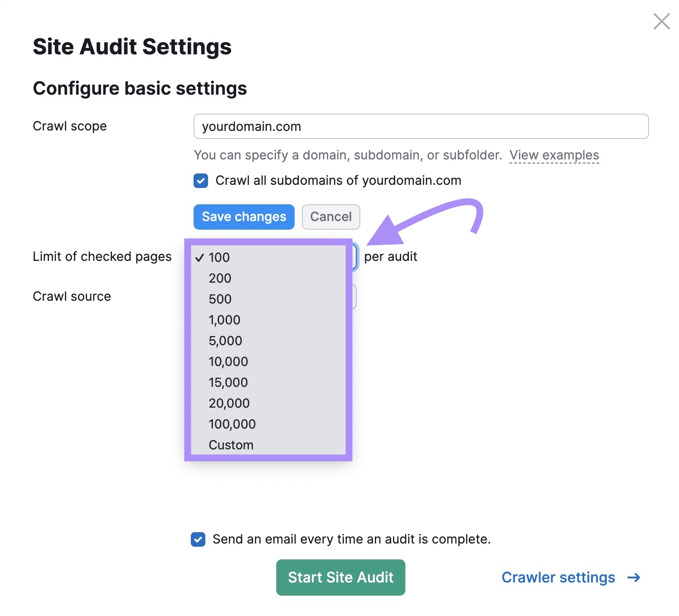The height and width of the screenshot is (616, 679).
Task: Choose the 10,000 pages option
Action: click(x=228, y=361)
